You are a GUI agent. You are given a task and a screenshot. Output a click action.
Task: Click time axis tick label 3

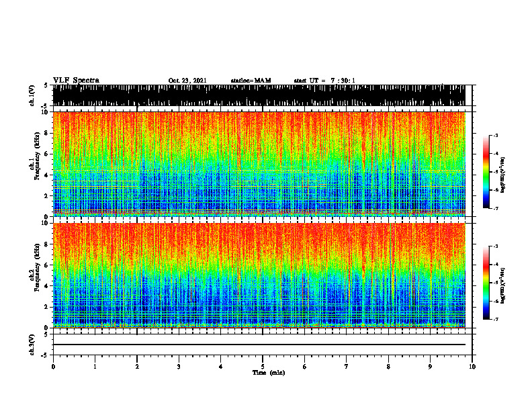click(x=179, y=367)
